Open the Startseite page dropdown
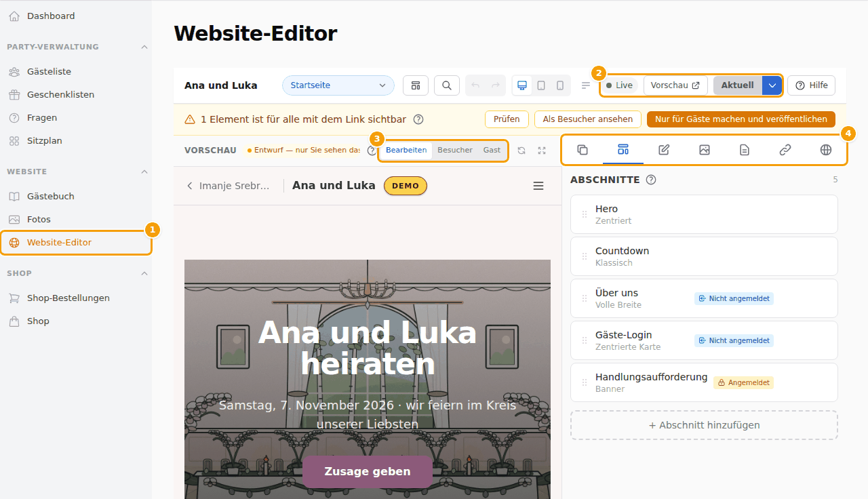Screen dimensions: 868x499 coord(338,85)
